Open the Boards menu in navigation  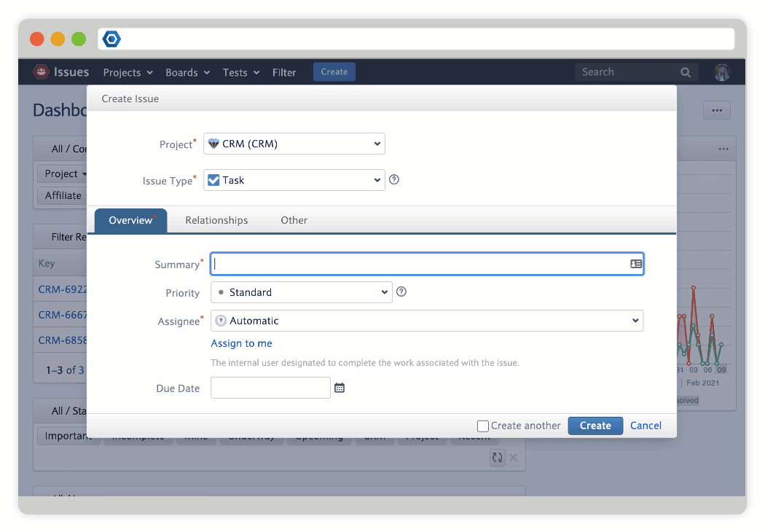click(187, 72)
